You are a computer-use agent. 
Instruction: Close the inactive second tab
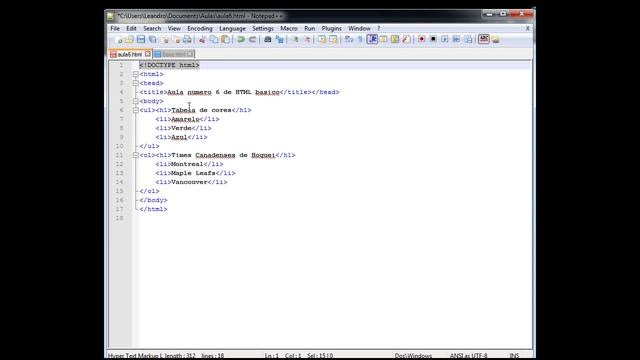(x=190, y=54)
